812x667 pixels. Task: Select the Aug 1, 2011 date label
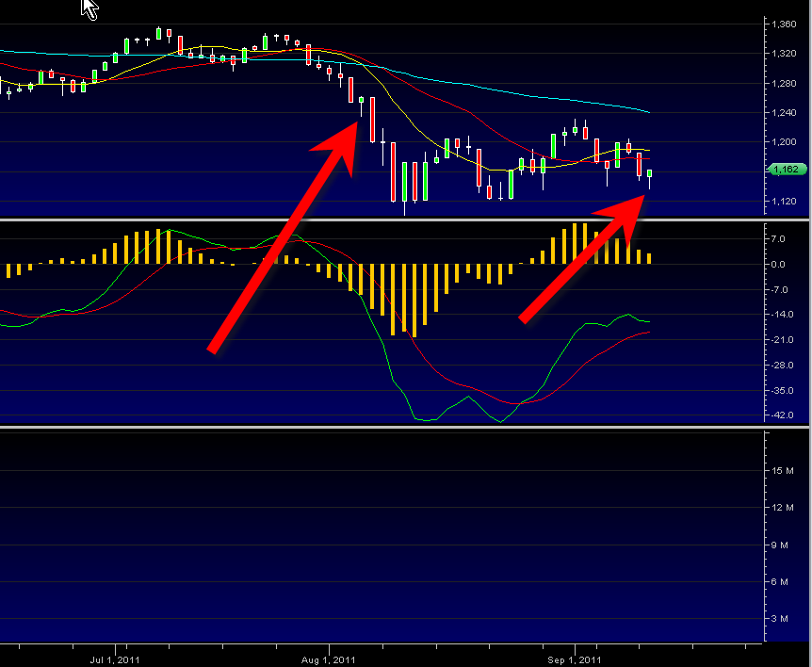[329, 659]
